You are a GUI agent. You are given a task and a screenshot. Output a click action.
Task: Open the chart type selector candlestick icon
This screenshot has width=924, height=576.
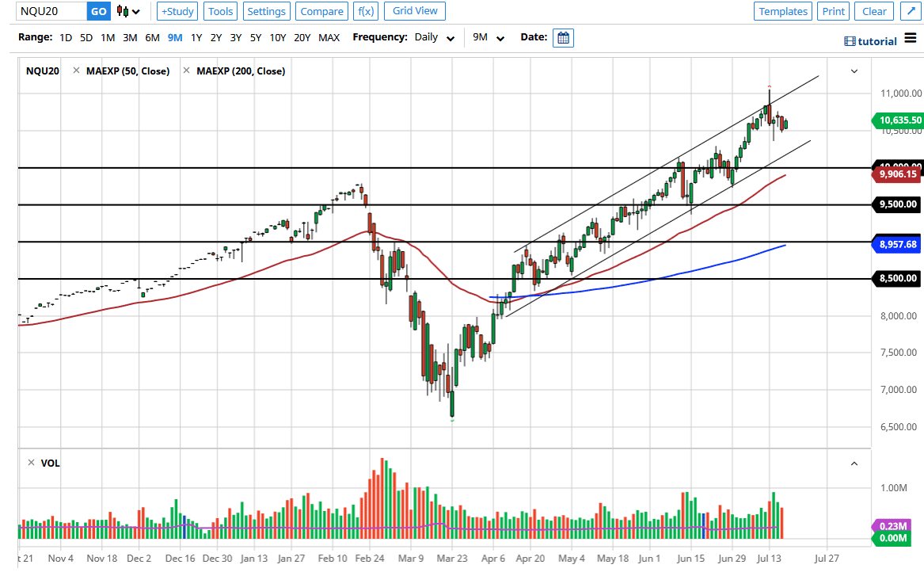[123, 11]
